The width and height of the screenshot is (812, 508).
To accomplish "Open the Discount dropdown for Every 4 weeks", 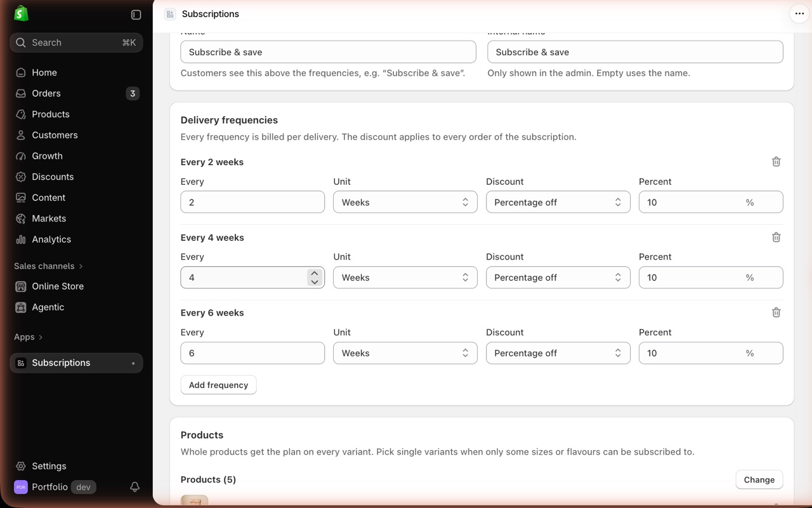I will click(x=558, y=277).
